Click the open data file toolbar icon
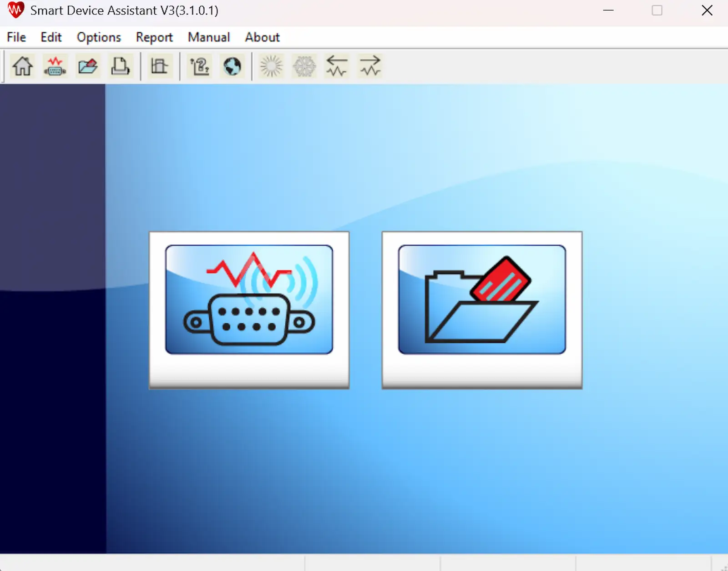The height and width of the screenshot is (571, 728). coord(88,66)
